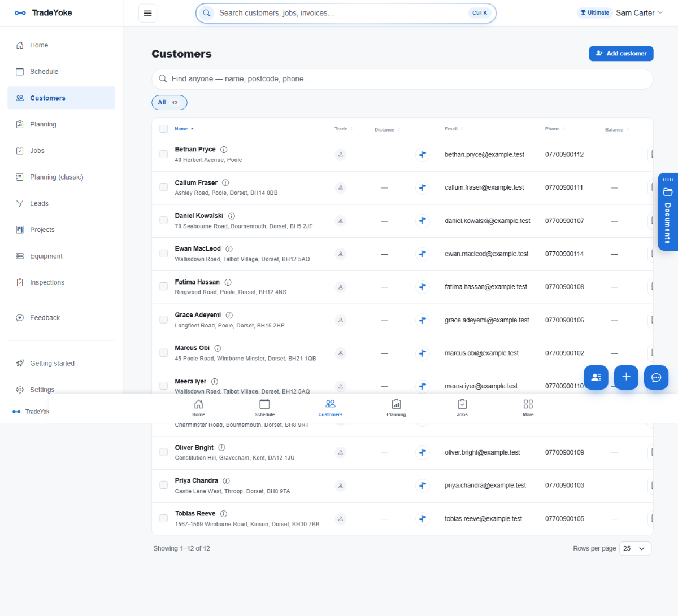Go to Schedule in the sidebar
Screen dimensions: 678x616
[x=61, y=72]
